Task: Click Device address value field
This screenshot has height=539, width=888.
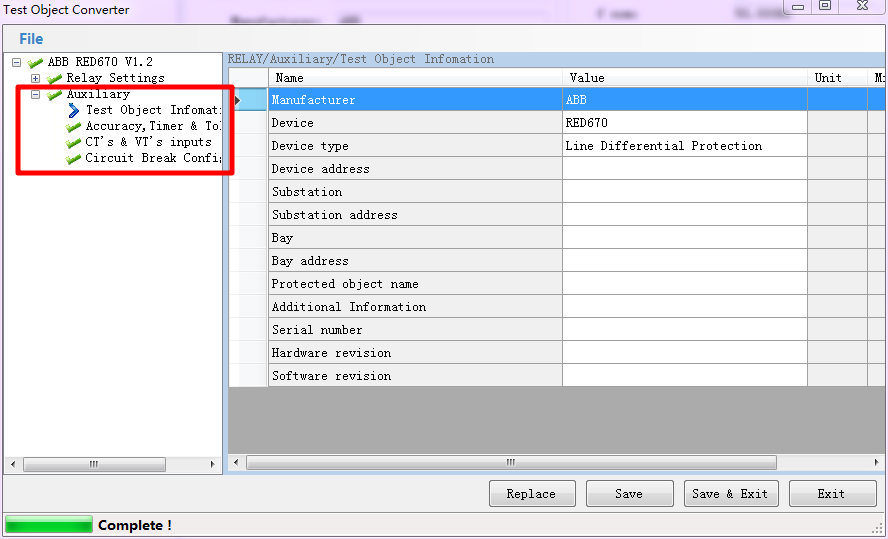Action: tap(685, 169)
